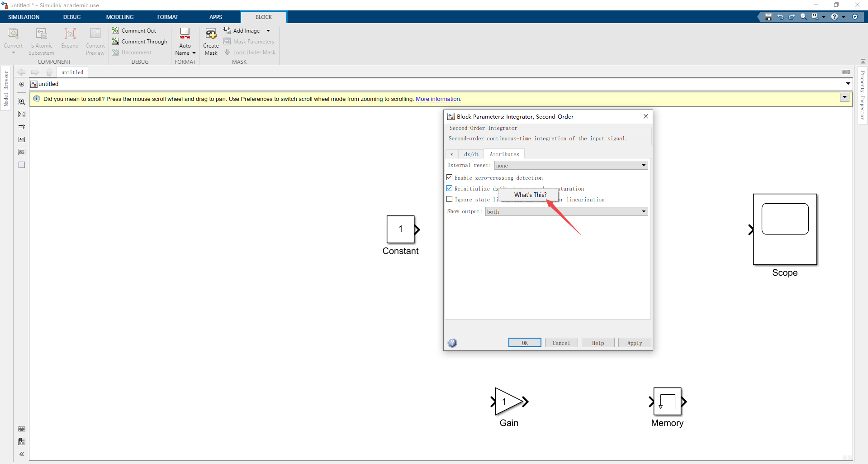Click the viewmarks icon in the palette
The width and height of the screenshot is (868, 464).
point(22,441)
